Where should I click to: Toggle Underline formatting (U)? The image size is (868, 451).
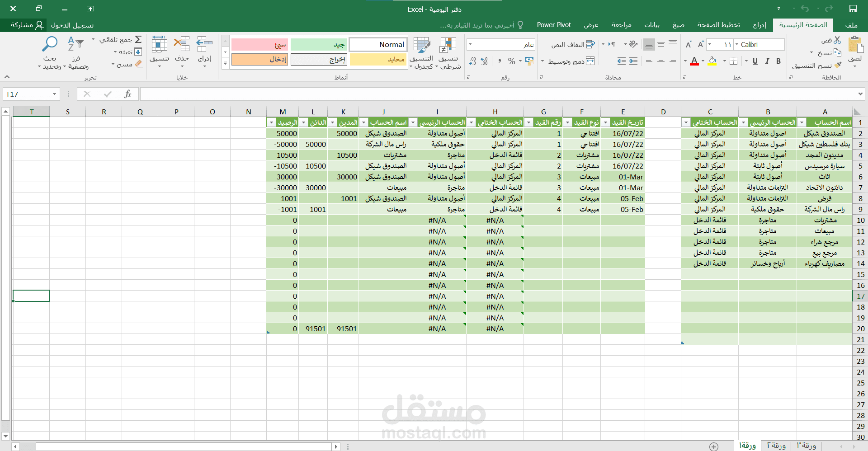755,61
